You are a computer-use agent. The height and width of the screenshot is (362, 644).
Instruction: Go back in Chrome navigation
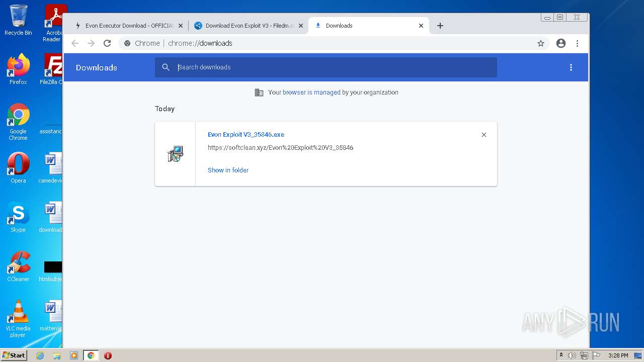click(75, 43)
